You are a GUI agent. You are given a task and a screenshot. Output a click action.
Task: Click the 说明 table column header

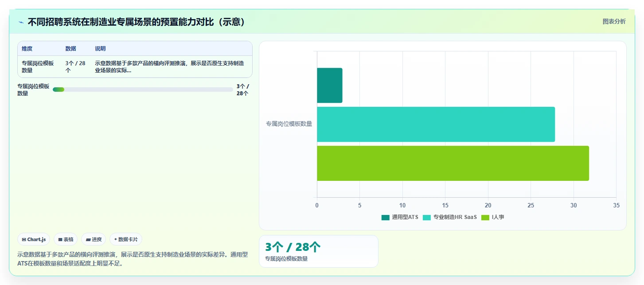[x=100, y=49]
